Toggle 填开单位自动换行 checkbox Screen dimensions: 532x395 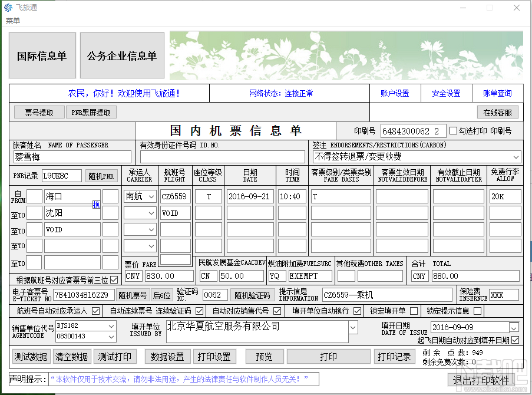pos(357,311)
